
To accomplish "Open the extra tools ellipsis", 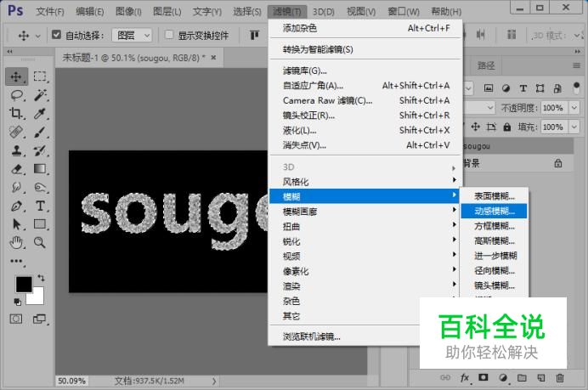I will 16,261.
